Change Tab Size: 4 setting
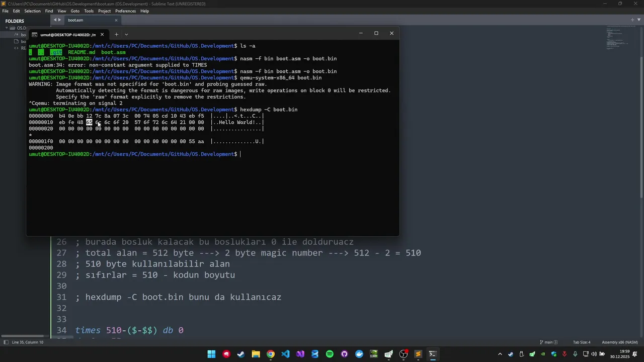 [582, 342]
